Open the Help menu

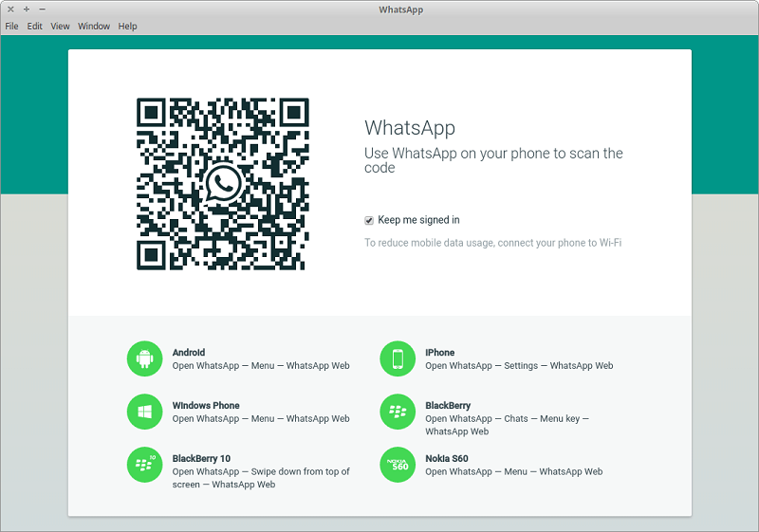point(127,27)
